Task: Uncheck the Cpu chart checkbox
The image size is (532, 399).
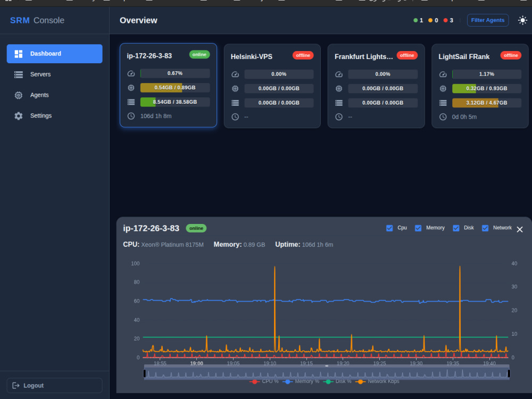Action: pyautogui.click(x=389, y=228)
